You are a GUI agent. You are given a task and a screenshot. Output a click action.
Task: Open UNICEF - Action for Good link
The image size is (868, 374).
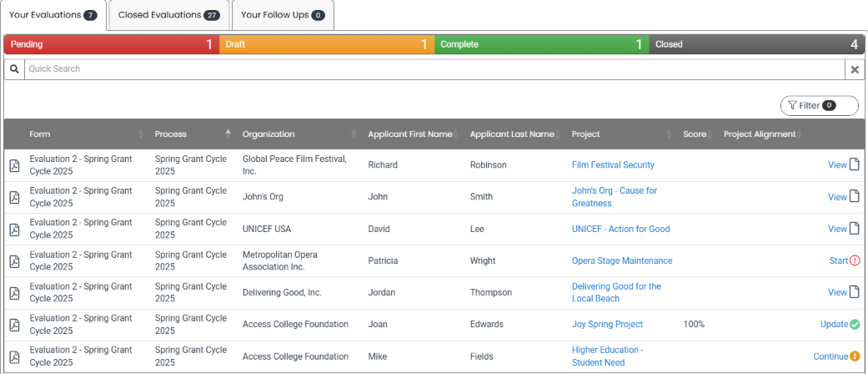click(x=620, y=229)
